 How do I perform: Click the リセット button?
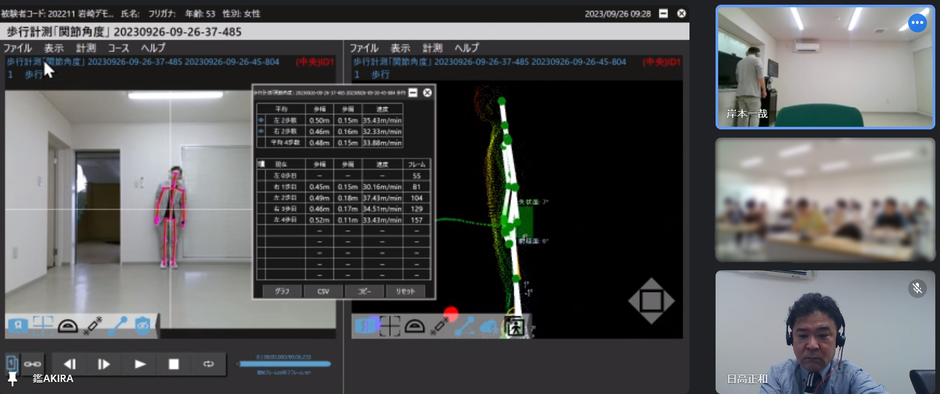(x=405, y=291)
